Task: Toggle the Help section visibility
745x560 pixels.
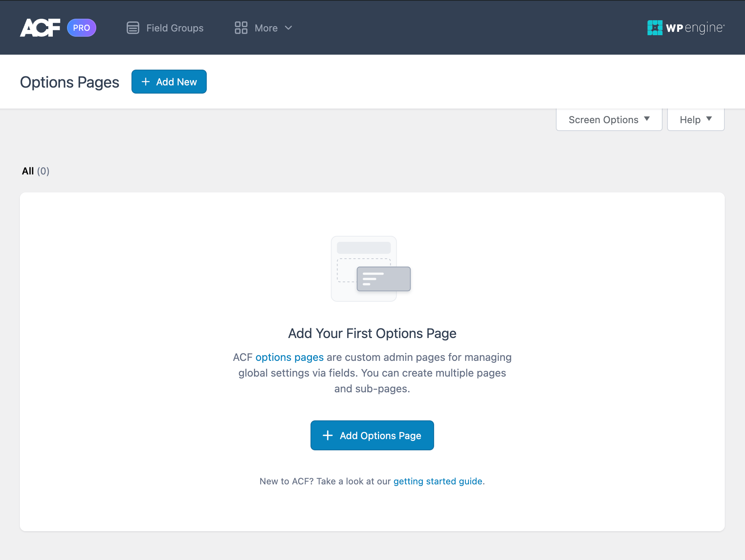Action: [696, 119]
